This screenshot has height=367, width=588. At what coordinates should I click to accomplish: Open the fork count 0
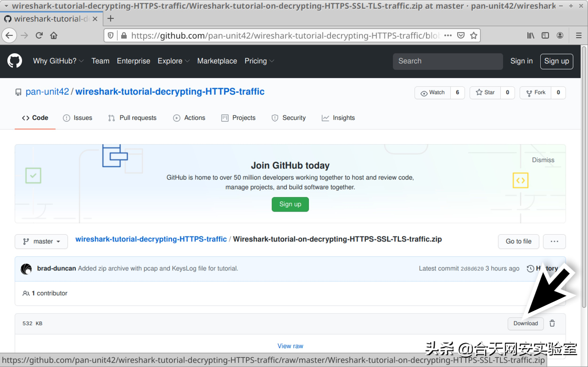pyautogui.click(x=558, y=93)
